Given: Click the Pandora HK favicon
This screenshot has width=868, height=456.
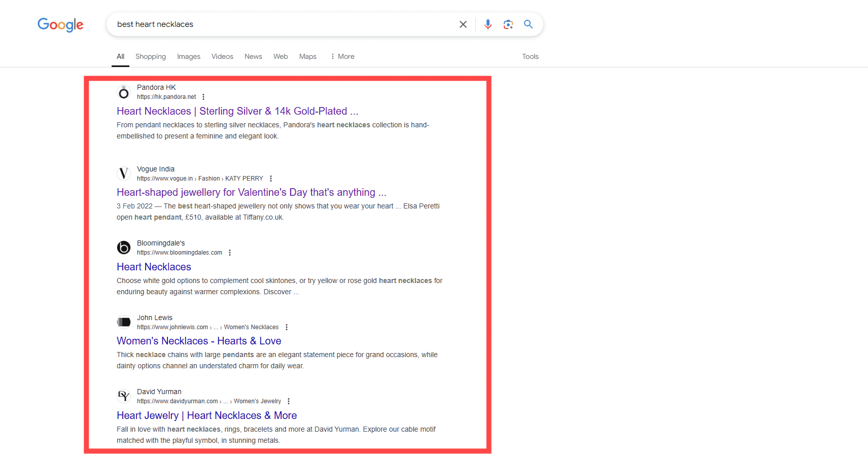Looking at the screenshot, I should pyautogui.click(x=124, y=92).
